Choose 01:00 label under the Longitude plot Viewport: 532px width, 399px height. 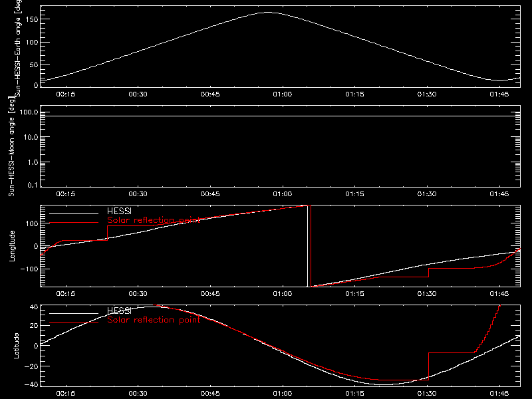282,294
